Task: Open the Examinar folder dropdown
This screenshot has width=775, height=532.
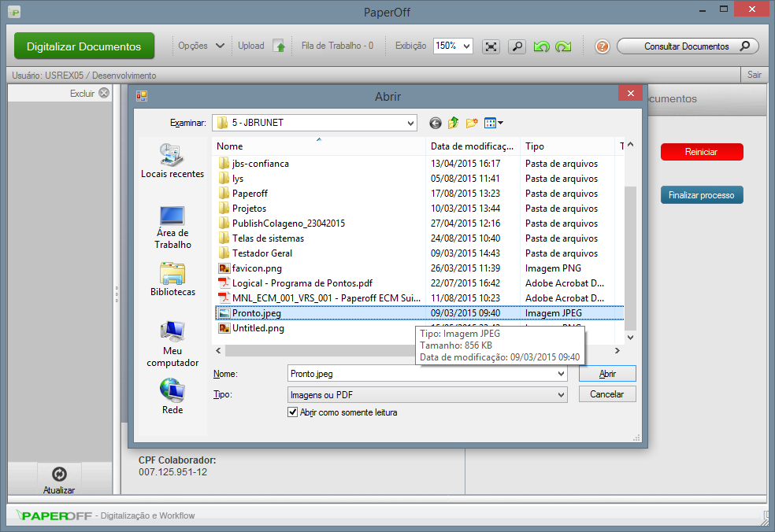Action: tap(411, 123)
